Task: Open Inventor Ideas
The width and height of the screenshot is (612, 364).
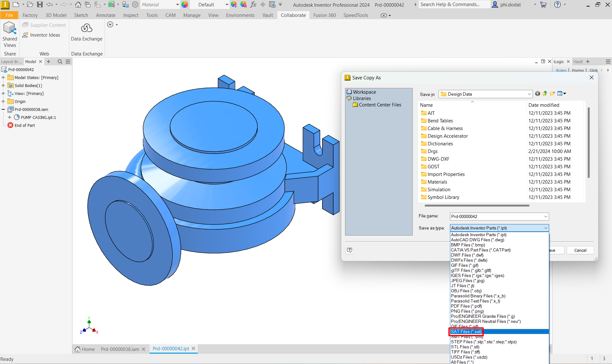Action: point(41,35)
